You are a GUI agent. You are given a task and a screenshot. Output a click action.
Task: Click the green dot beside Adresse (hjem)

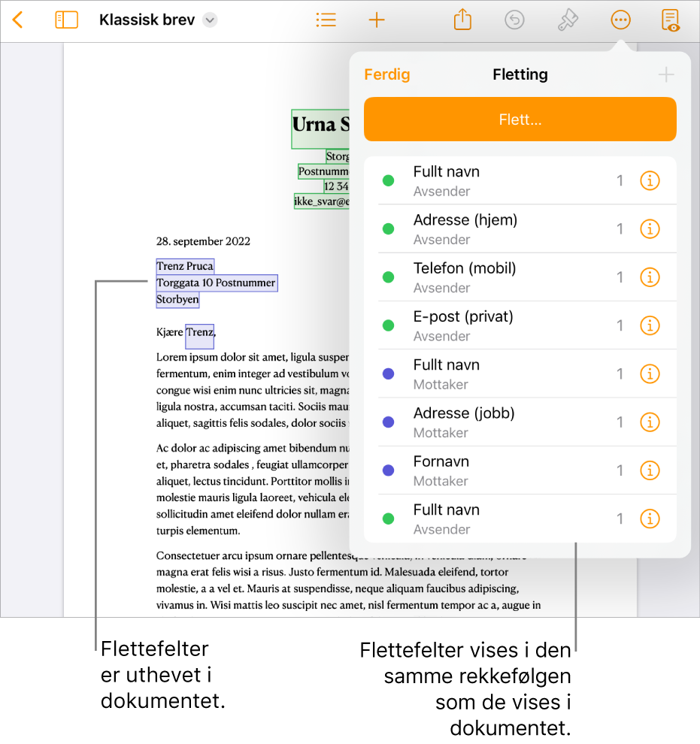pos(388,229)
